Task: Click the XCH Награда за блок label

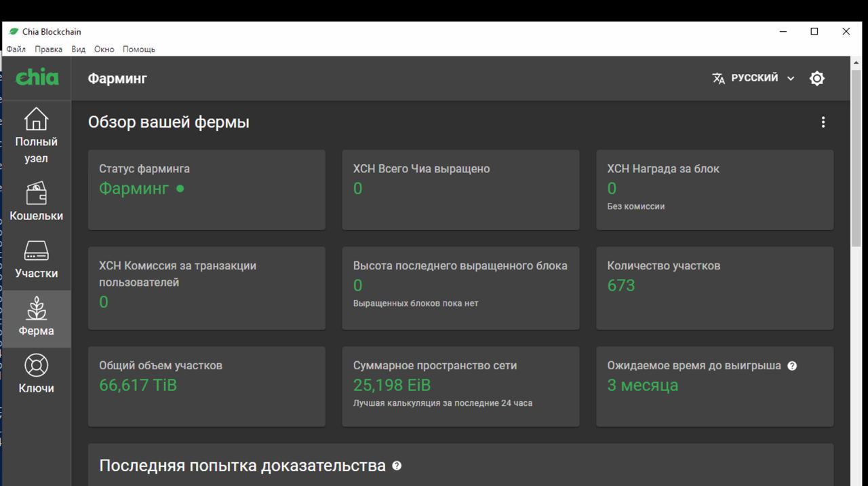Action: point(663,169)
